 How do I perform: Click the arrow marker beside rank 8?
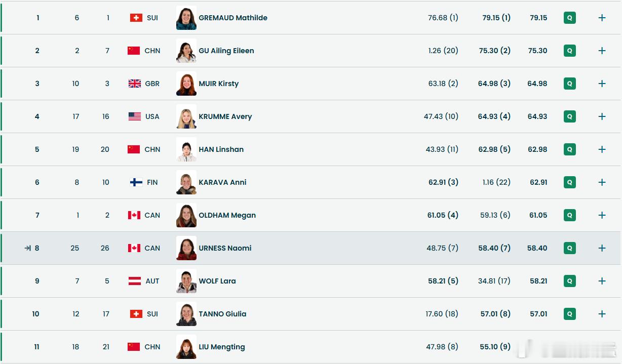pyautogui.click(x=27, y=248)
